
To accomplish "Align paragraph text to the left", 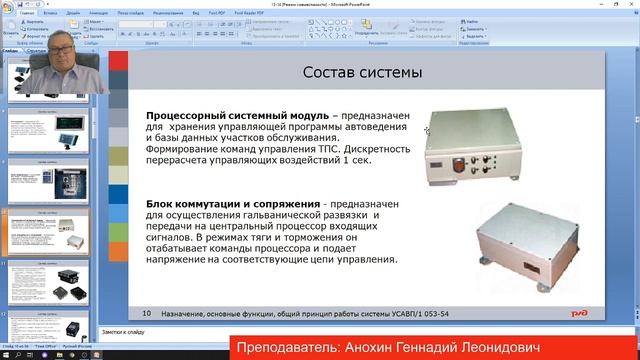I will [199, 34].
